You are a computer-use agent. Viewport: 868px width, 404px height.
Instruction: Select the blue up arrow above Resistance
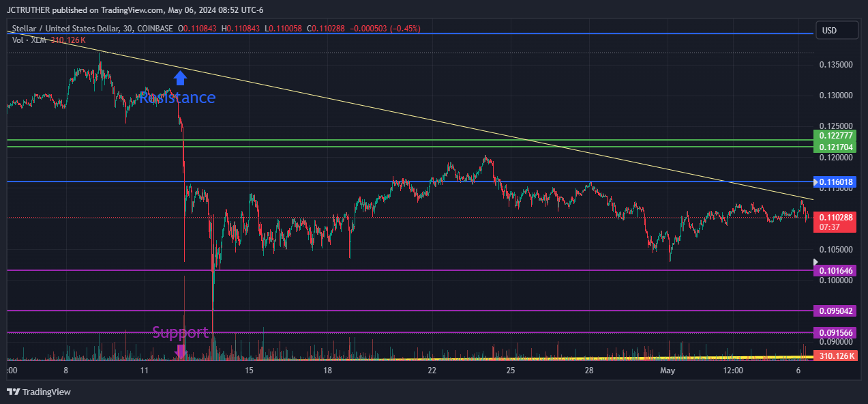(x=180, y=78)
